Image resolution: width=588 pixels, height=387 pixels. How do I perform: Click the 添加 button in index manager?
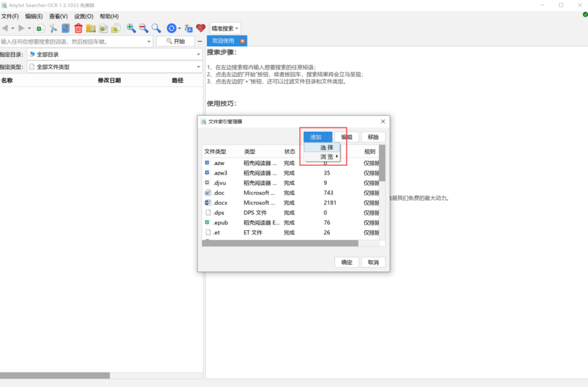pyautogui.click(x=317, y=137)
